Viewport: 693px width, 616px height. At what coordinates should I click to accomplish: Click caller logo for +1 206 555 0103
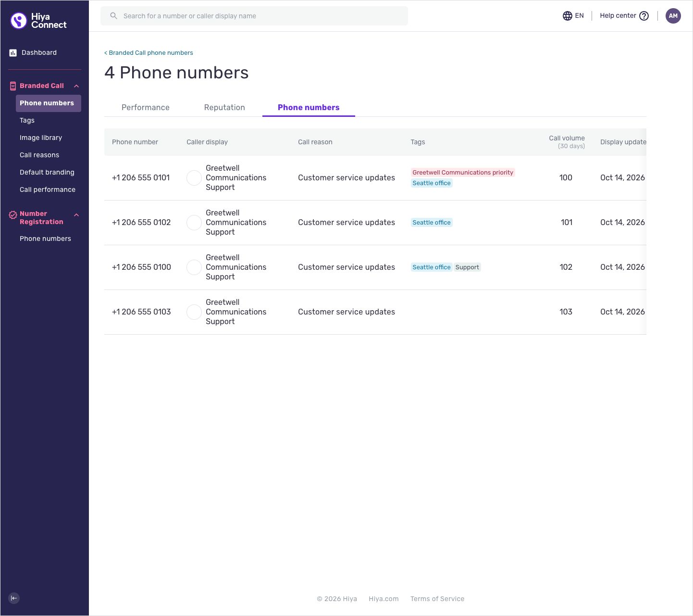coord(194,312)
